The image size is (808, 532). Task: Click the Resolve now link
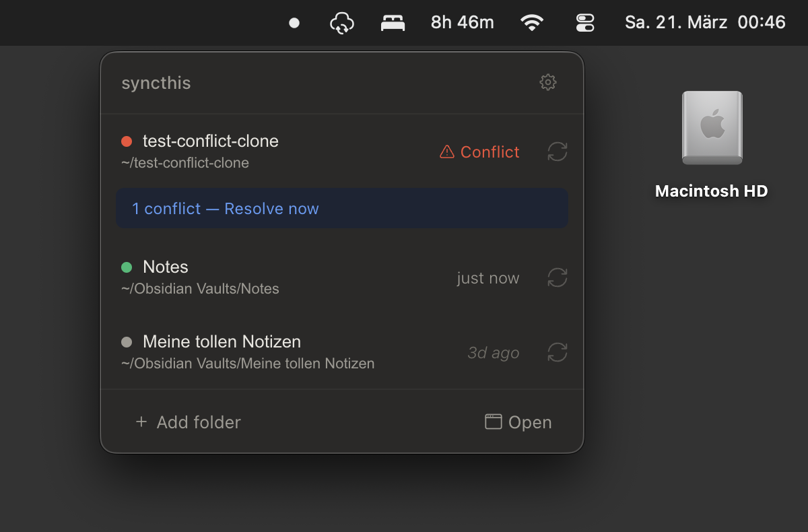[271, 209]
